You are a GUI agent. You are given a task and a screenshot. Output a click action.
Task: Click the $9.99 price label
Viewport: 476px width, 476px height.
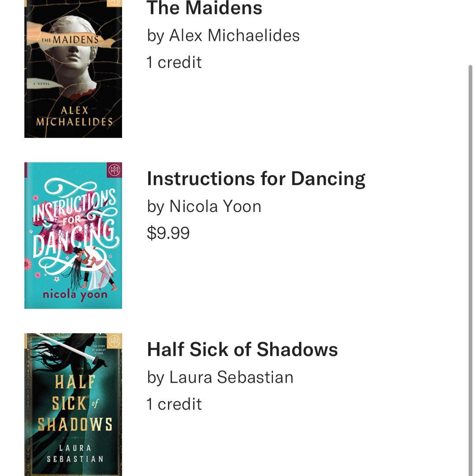tap(168, 233)
